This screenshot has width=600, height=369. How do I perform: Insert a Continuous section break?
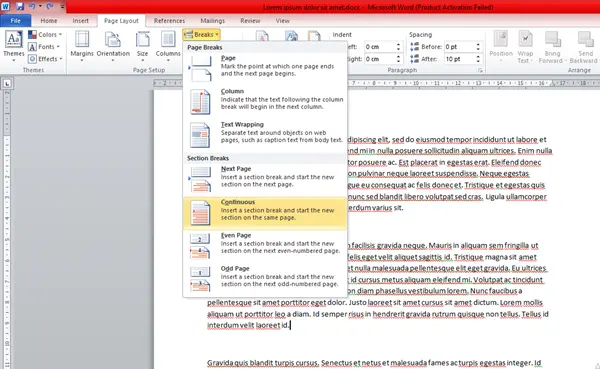(x=265, y=213)
